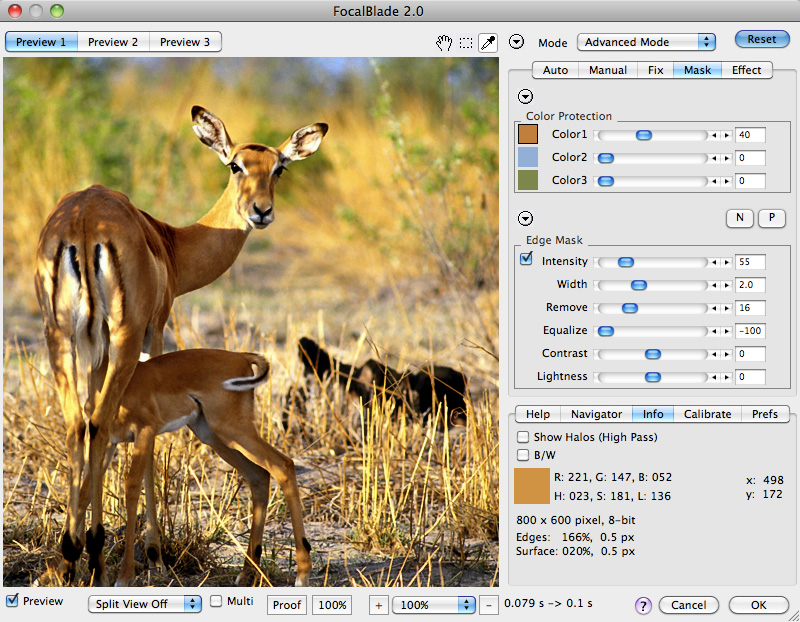Toggle the B/W checkbox

[x=523, y=455]
